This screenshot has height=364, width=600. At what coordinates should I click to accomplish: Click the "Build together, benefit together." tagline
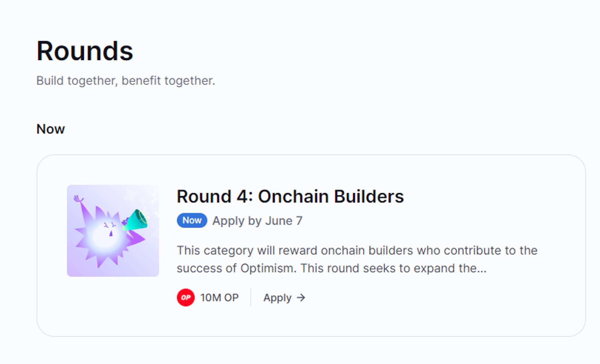coord(126,81)
